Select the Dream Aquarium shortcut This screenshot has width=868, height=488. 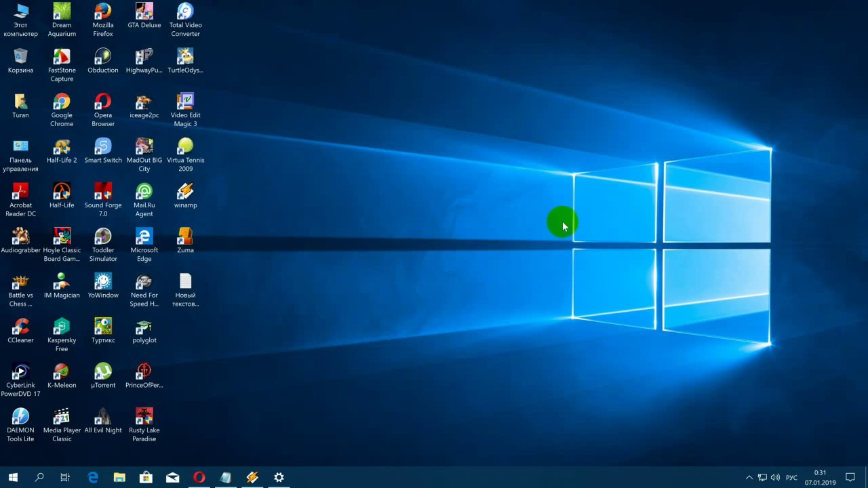click(x=62, y=20)
